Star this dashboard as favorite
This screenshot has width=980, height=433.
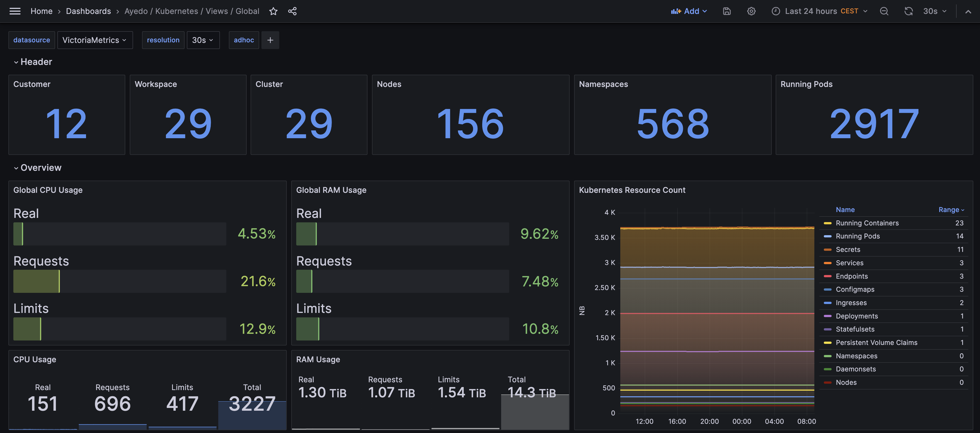pyautogui.click(x=273, y=11)
